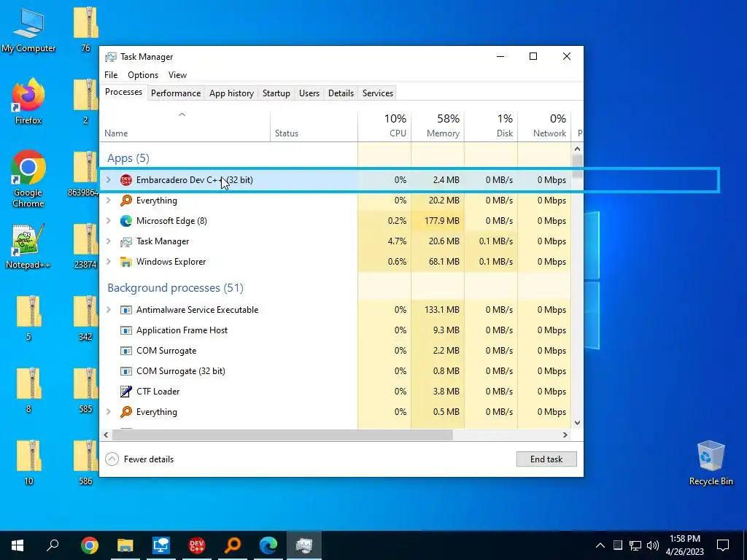
Task: Open Everything search from the taskbar
Action: point(233,545)
